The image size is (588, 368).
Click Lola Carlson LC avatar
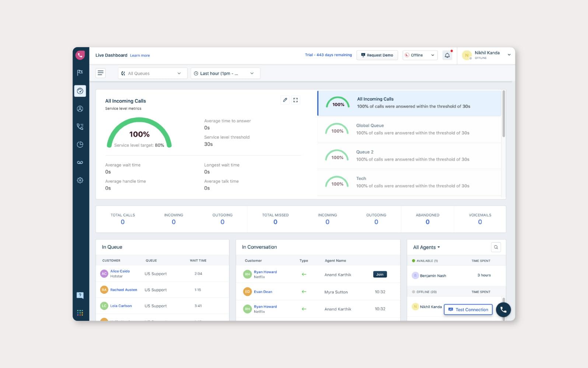click(104, 306)
